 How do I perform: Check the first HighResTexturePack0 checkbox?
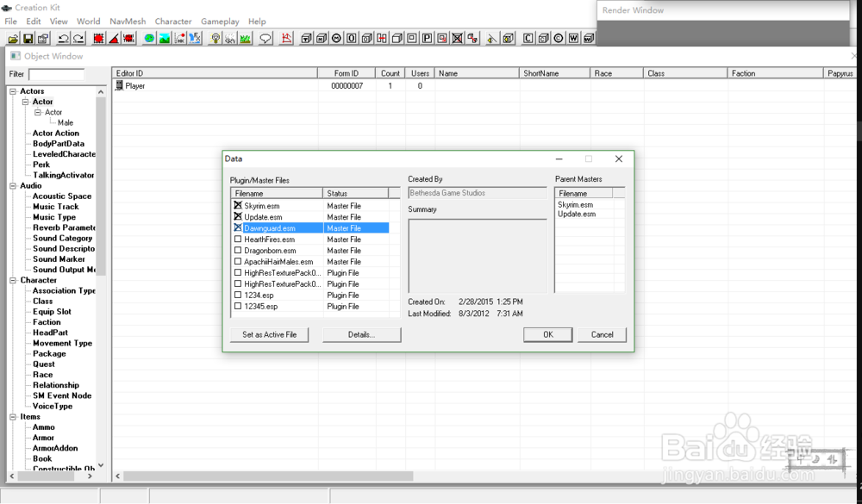coord(238,272)
